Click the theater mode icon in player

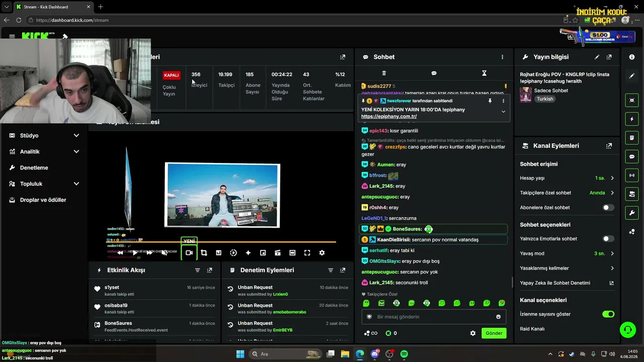(292, 253)
